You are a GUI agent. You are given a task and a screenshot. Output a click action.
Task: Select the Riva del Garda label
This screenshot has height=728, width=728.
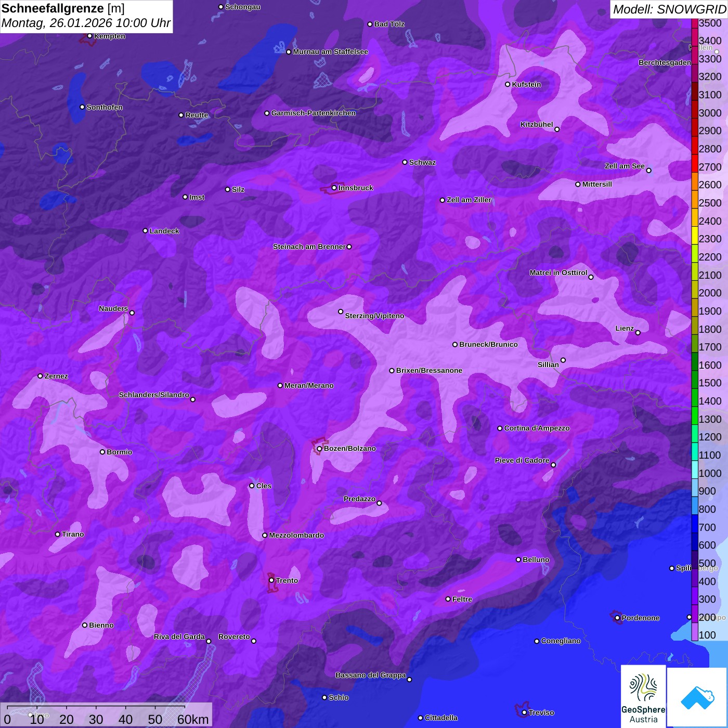tap(179, 637)
